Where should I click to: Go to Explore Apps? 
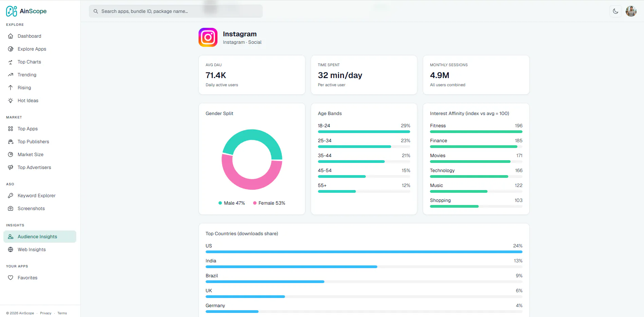40,49
